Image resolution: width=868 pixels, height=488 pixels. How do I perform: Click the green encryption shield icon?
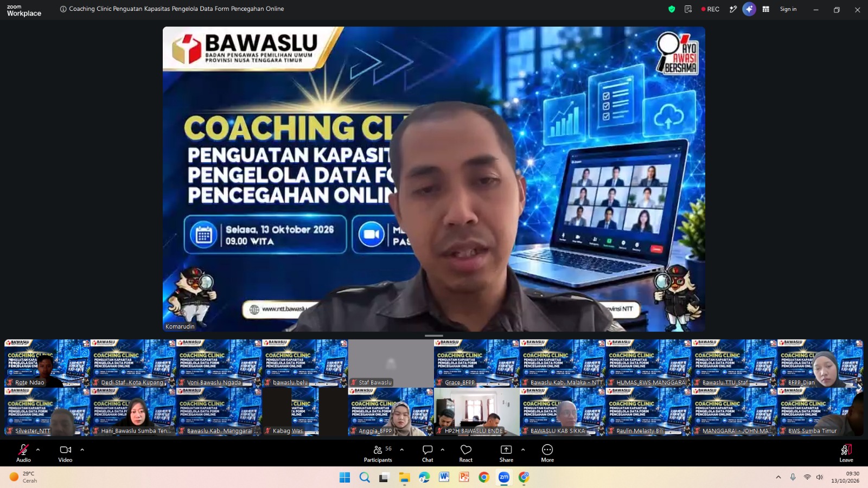pyautogui.click(x=672, y=9)
